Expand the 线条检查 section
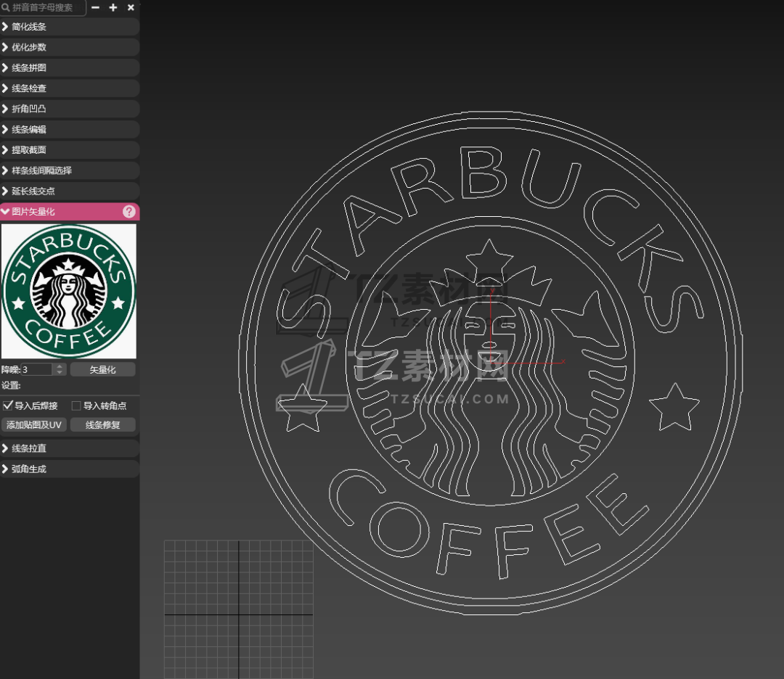 70,89
